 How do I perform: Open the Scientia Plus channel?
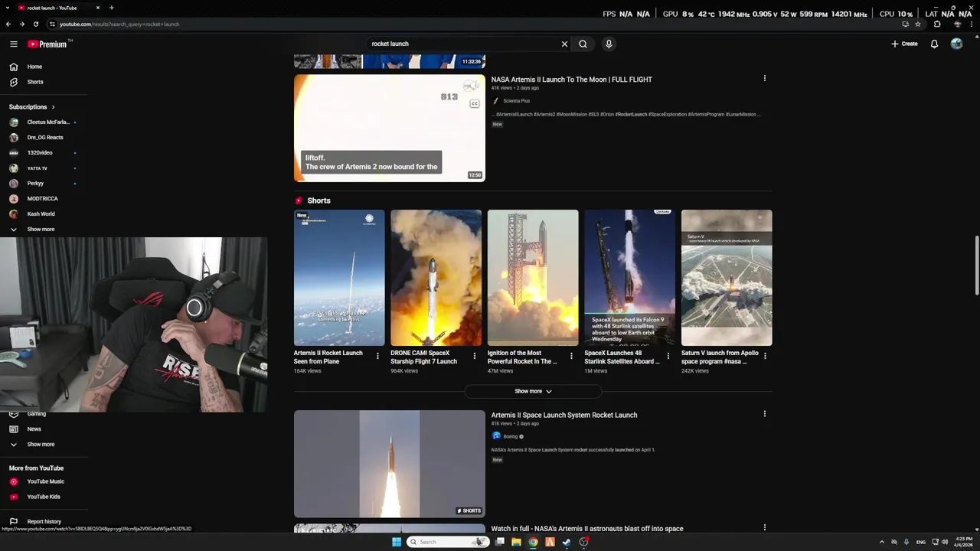click(511, 101)
